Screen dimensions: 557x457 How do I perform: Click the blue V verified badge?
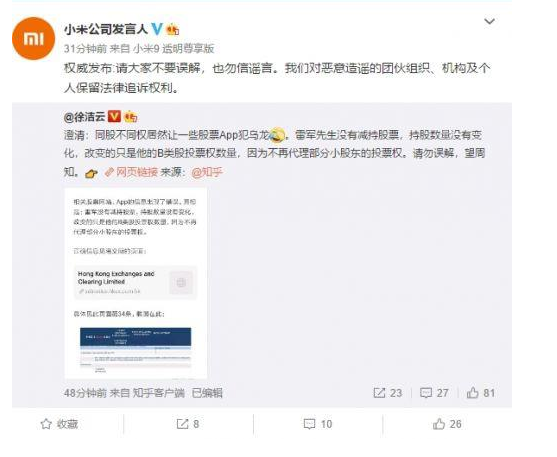pos(157,29)
